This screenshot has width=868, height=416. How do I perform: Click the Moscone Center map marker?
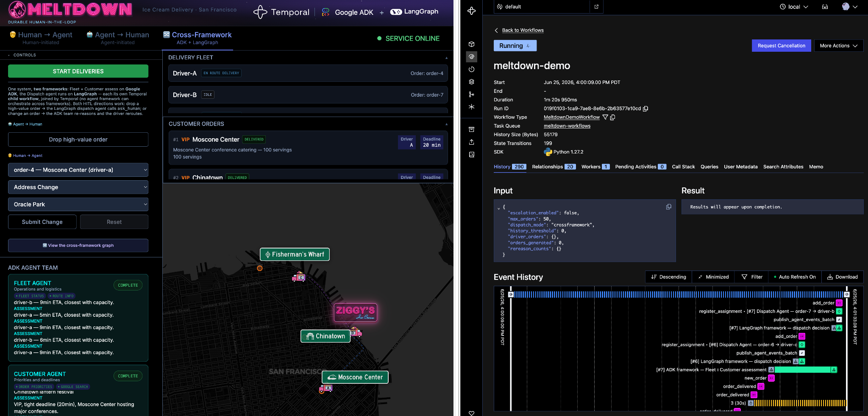[x=355, y=377]
